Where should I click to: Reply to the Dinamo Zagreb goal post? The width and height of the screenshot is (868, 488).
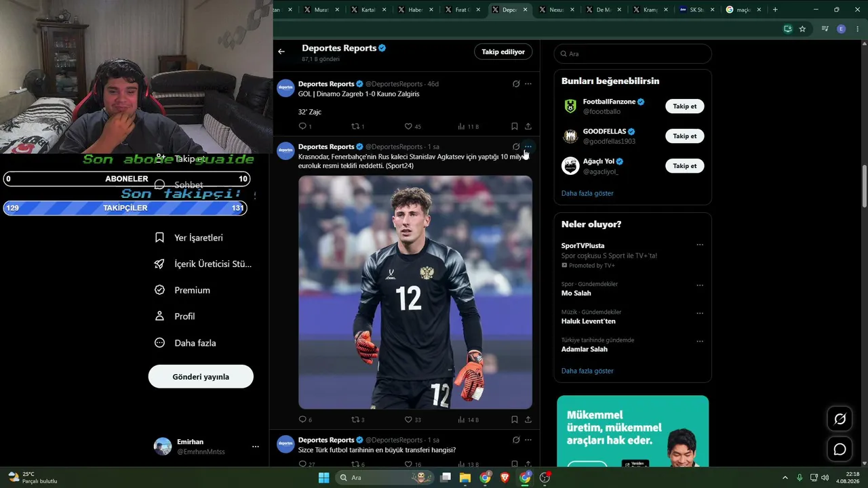[302, 126]
